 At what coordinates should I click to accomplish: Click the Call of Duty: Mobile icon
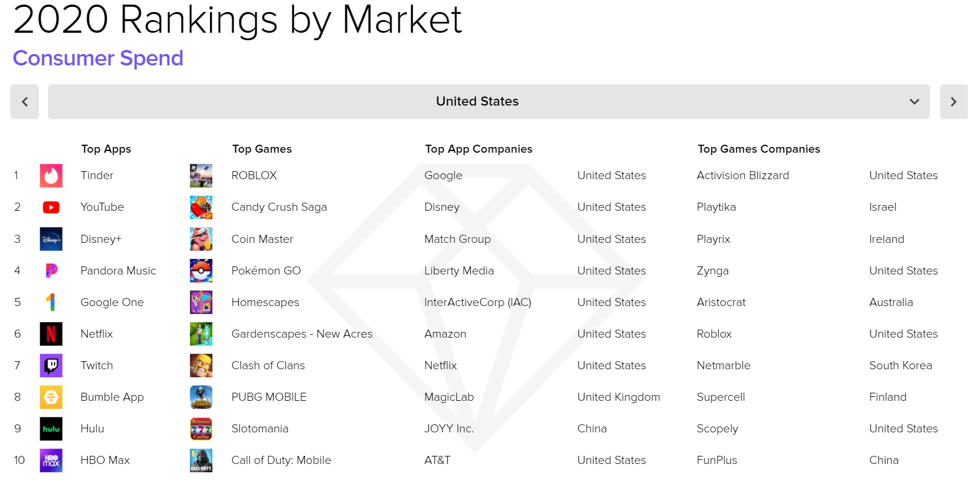pyautogui.click(x=201, y=460)
